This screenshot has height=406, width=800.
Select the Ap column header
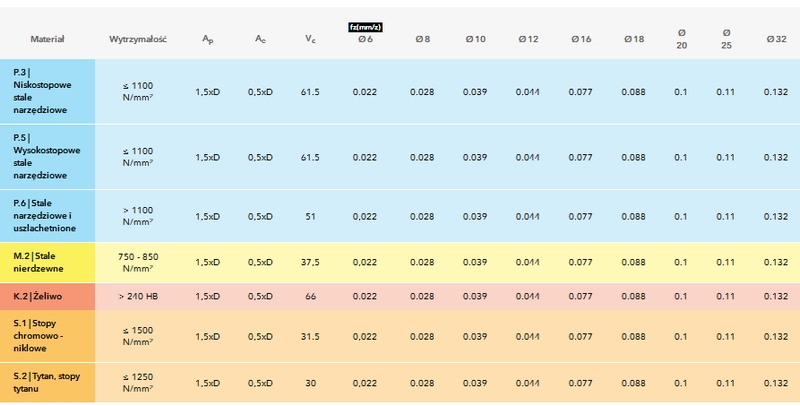[207, 39]
